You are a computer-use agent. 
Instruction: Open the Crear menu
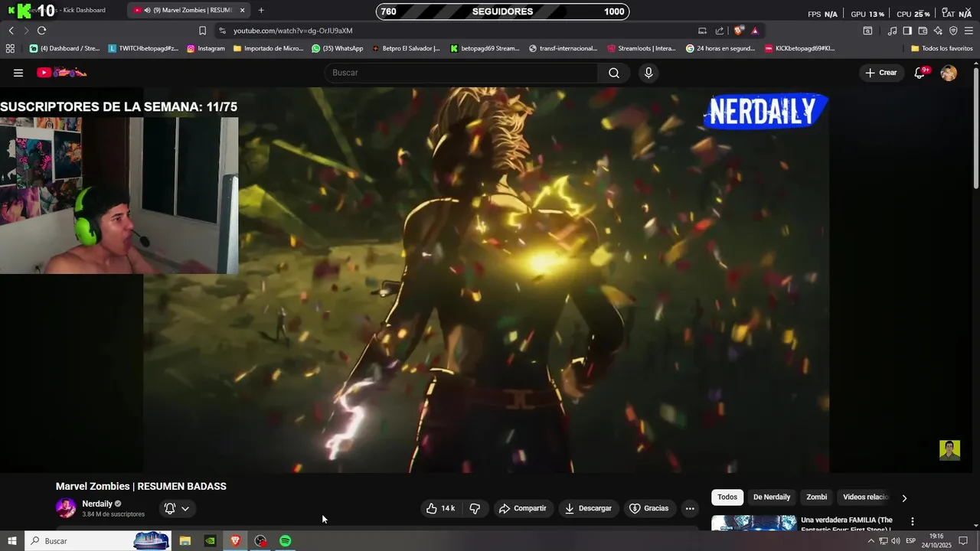coord(881,73)
